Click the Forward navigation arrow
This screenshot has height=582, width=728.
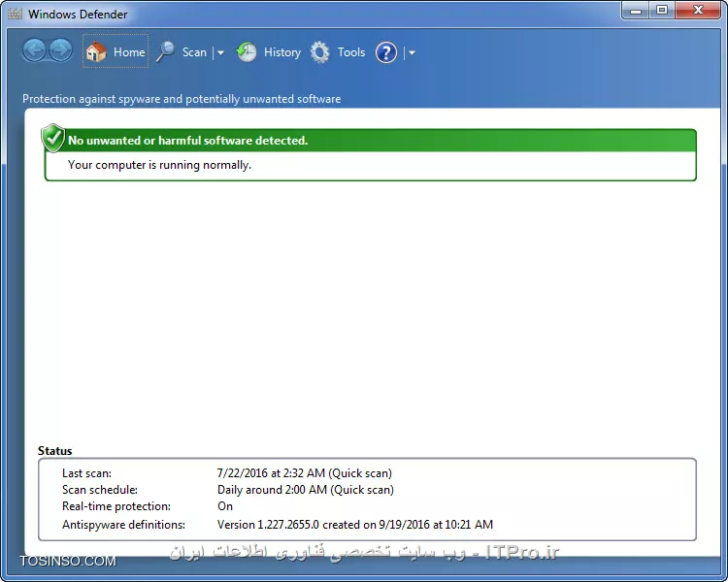tap(61, 50)
